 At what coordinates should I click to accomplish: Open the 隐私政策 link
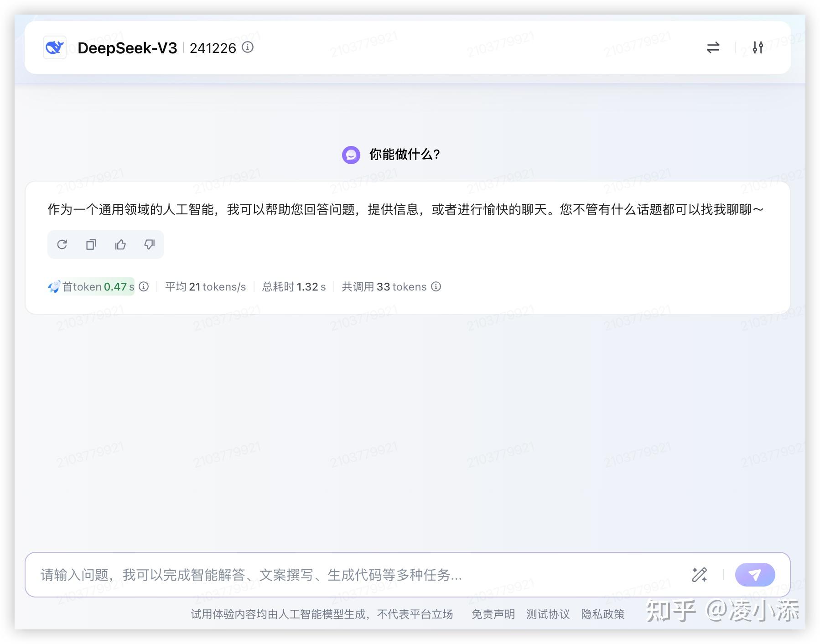click(602, 614)
